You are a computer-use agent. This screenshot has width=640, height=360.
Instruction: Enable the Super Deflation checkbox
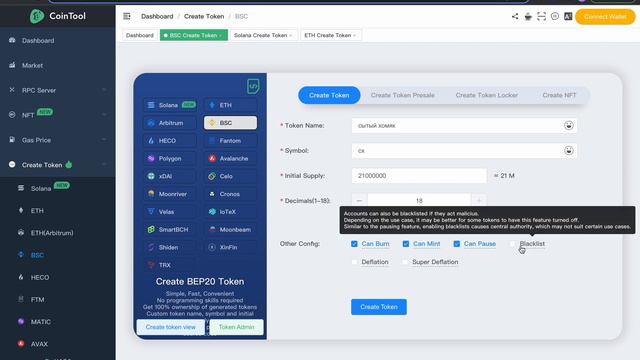pos(405,262)
